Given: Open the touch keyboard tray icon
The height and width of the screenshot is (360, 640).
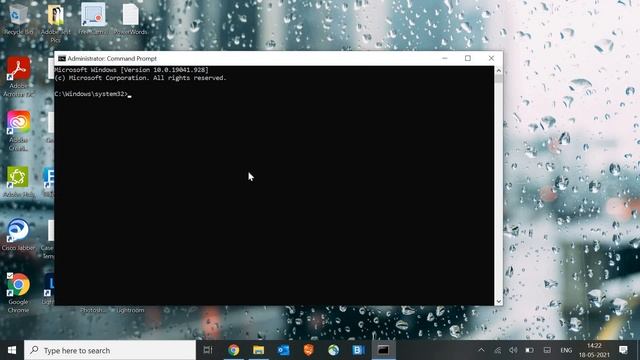Looking at the screenshot, I should click(547, 350).
